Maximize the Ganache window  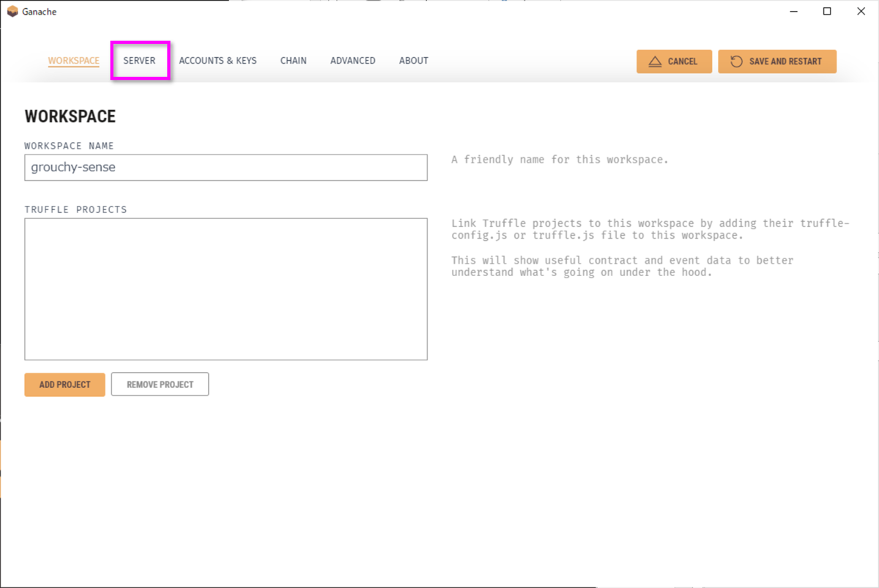(827, 11)
